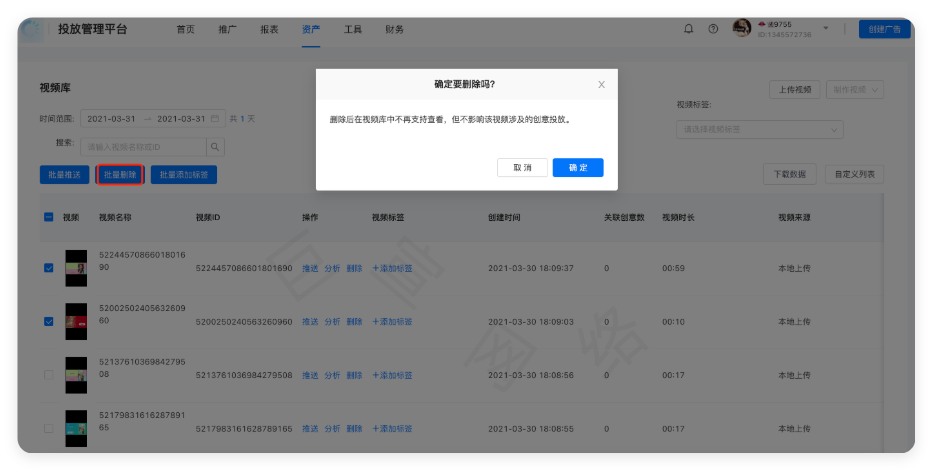Click 分析 for video 5224457086601801690
This screenshot has height=470, width=932.
[332, 269]
